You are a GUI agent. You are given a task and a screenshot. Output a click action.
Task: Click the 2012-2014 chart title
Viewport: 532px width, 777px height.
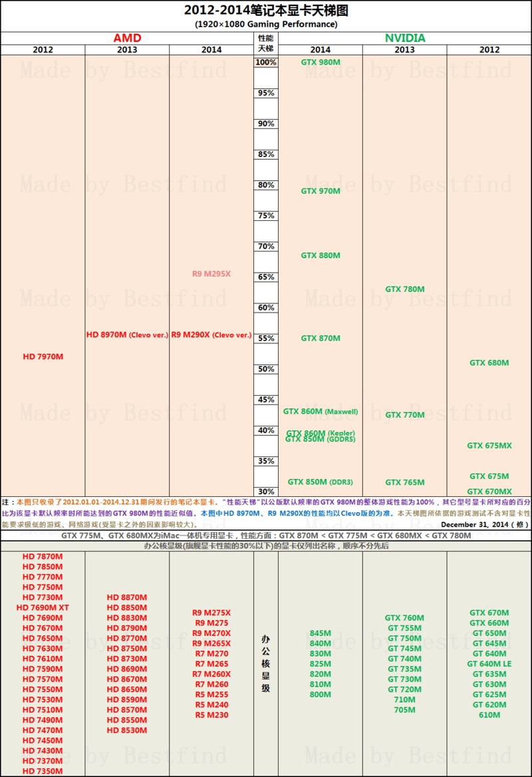click(266, 10)
